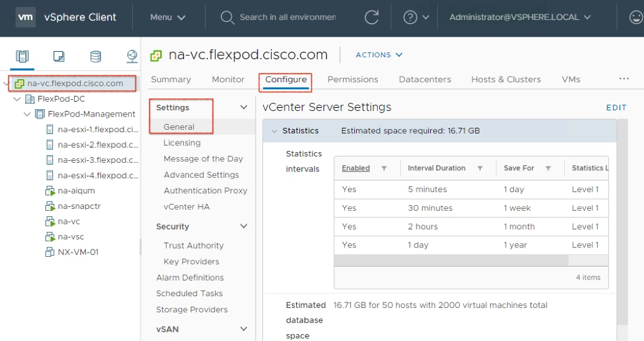Open Advanced Settings
The height and width of the screenshot is (341, 644).
coord(201,175)
